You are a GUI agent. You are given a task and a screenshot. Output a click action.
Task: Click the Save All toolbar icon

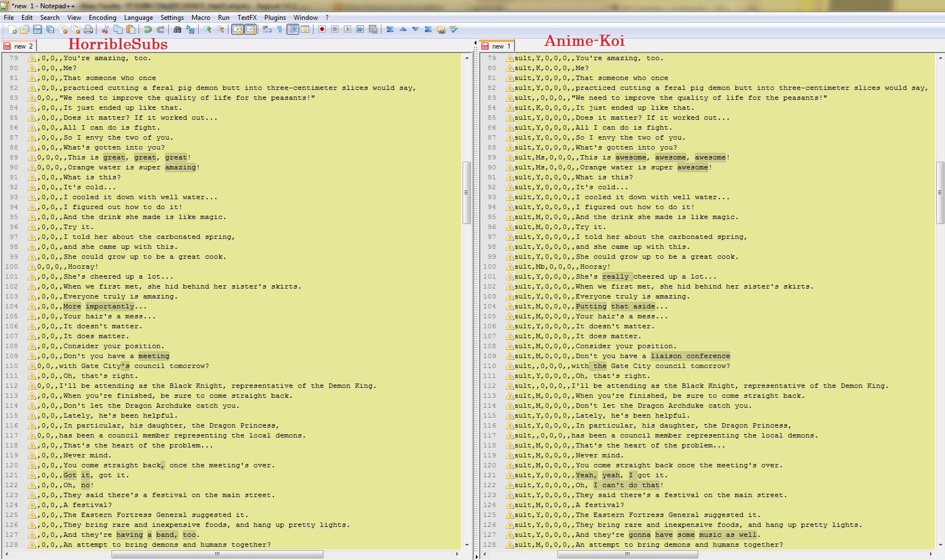coord(50,30)
